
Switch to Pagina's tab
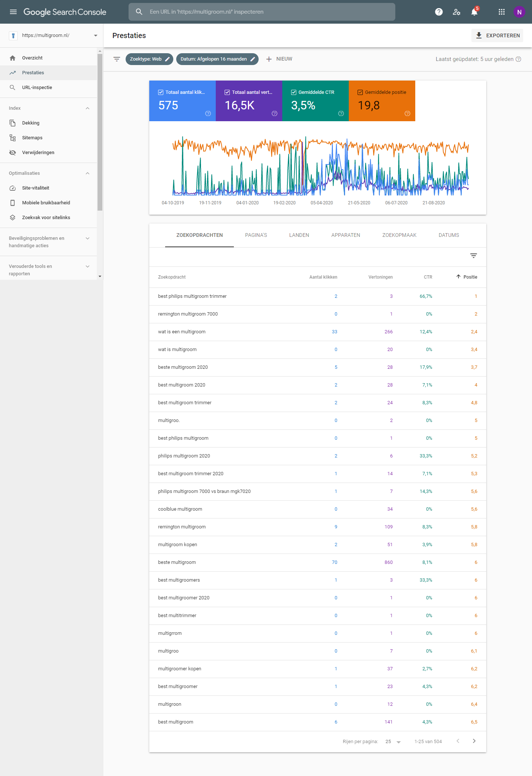(x=256, y=235)
